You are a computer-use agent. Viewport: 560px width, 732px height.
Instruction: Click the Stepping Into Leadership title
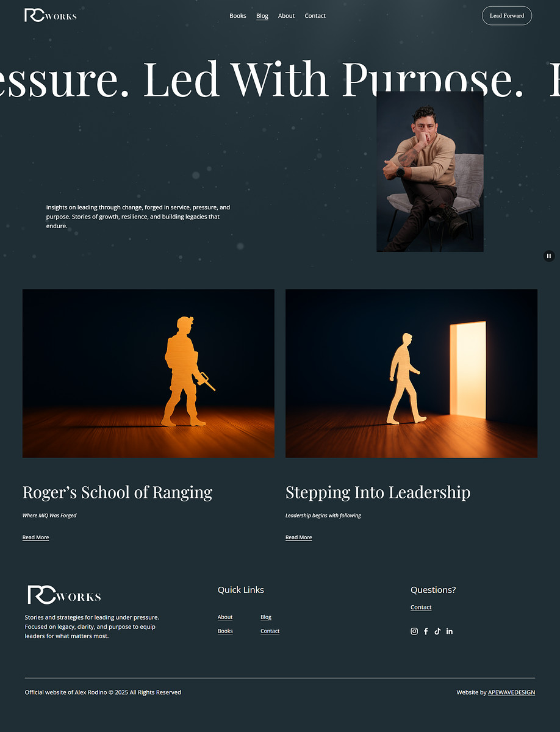pos(378,492)
